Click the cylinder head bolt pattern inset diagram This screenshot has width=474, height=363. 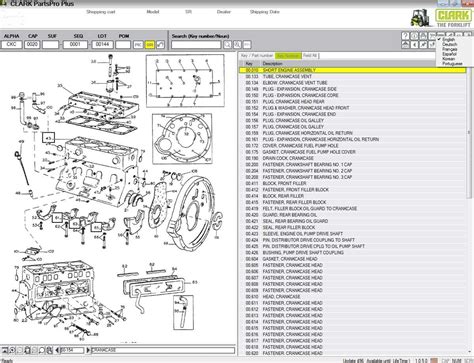(185, 81)
